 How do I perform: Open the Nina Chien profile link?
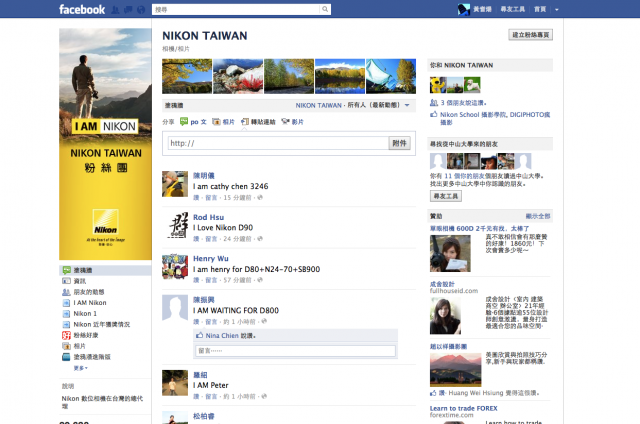point(222,335)
